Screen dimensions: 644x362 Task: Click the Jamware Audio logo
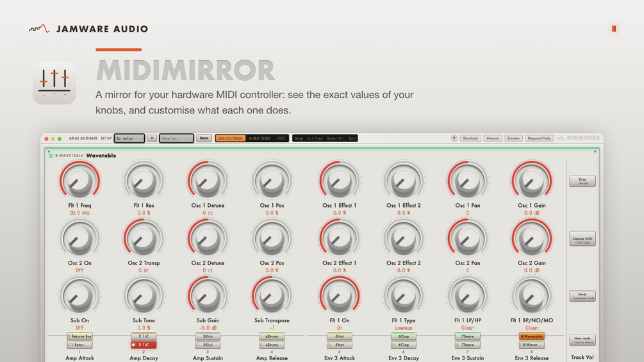pos(88,29)
